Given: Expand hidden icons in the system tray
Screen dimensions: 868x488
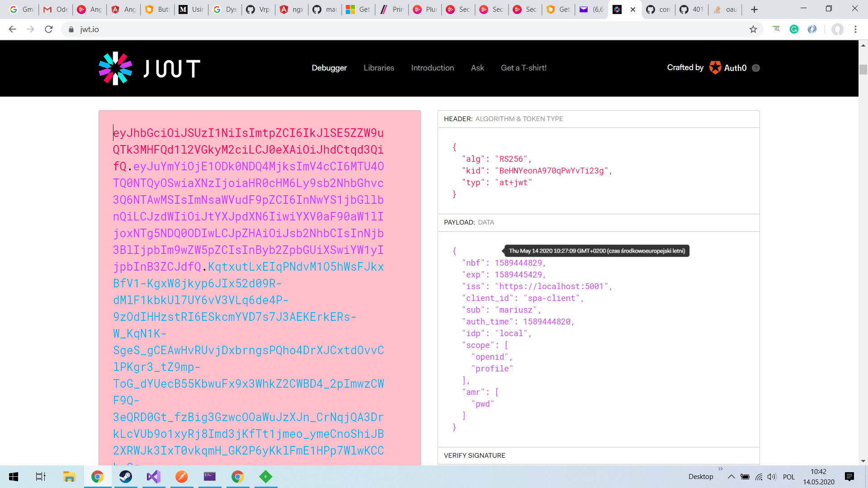Looking at the screenshot, I should [731, 476].
